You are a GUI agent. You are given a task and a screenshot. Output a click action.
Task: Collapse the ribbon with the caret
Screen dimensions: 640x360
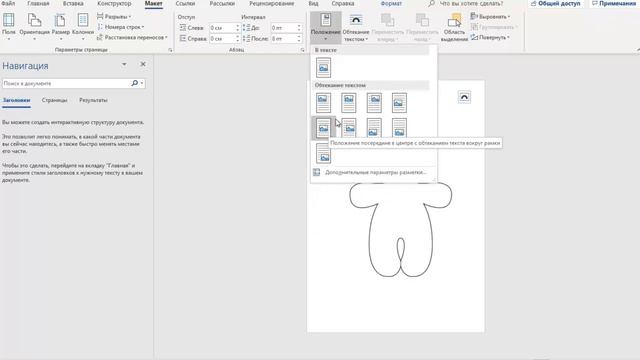point(638,50)
